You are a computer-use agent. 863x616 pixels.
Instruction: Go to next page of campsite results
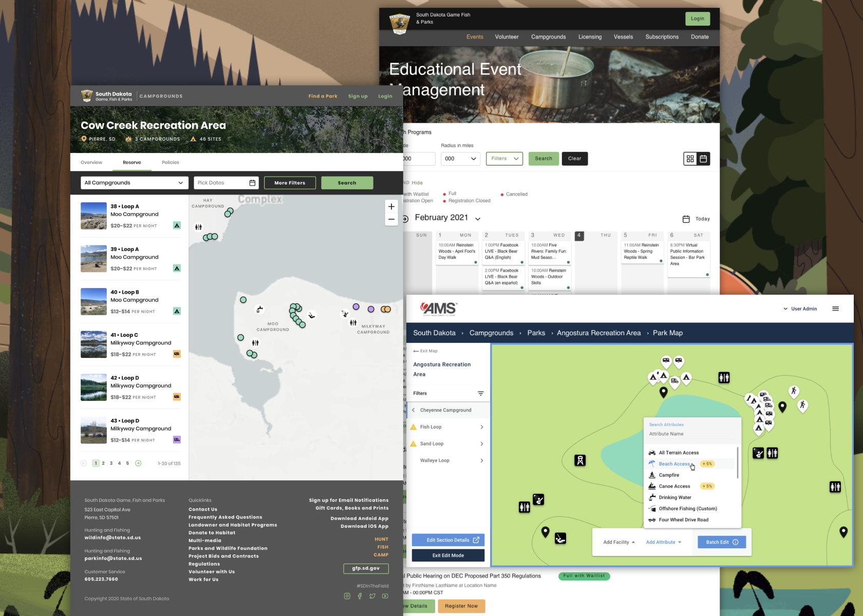pyautogui.click(x=138, y=463)
